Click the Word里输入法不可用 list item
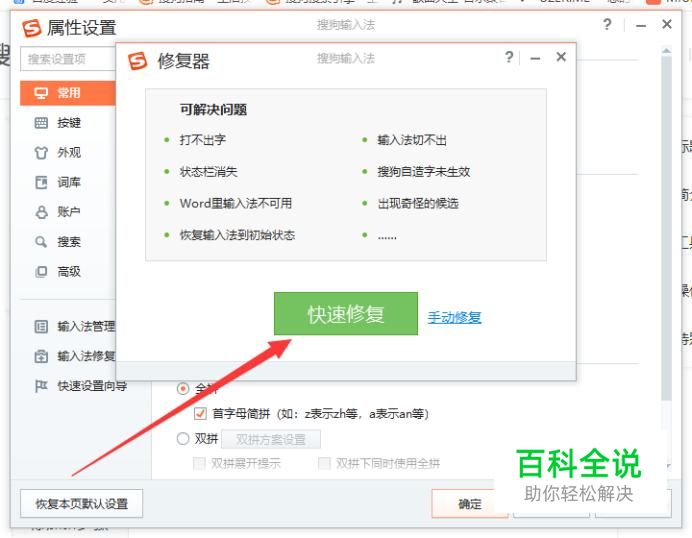692x538 pixels. pyautogui.click(x=236, y=203)
